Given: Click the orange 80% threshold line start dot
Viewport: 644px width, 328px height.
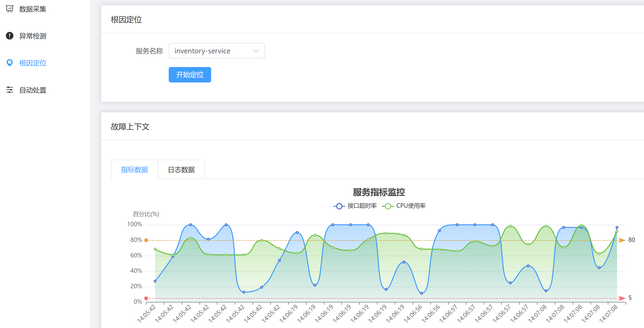Looking at the screenshot, I should click(146, 240).
